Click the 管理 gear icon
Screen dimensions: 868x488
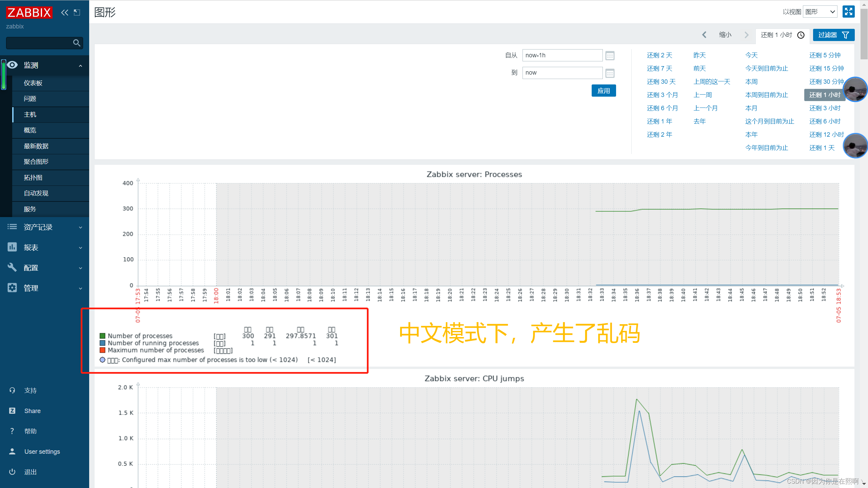(12, 288)
